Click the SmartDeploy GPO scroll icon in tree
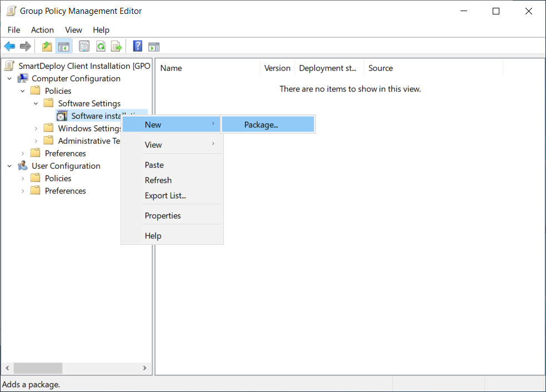The height and width of the screenshot is (392, 546). (x=10, y=66)
